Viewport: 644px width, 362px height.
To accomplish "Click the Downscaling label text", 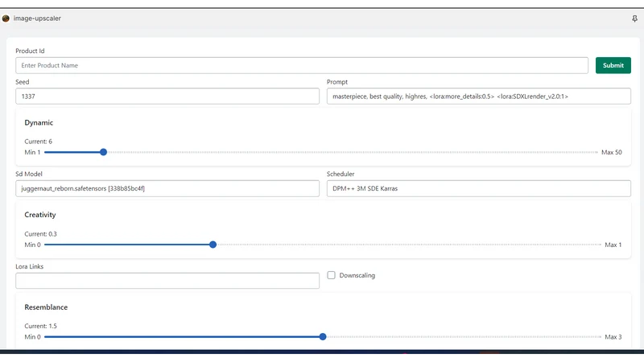I will pyautogui.click(x=357, y=275).
